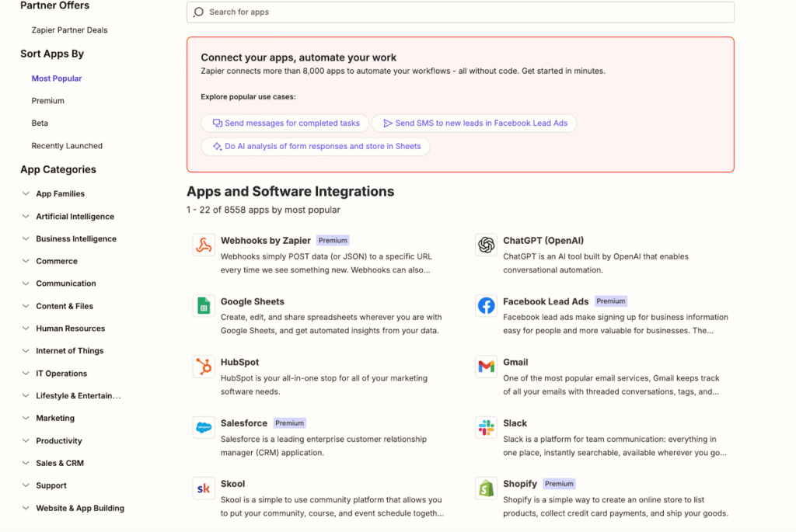Click the Webhooks by Zapier app icon

pyautogui.click(x=204, y=245)
